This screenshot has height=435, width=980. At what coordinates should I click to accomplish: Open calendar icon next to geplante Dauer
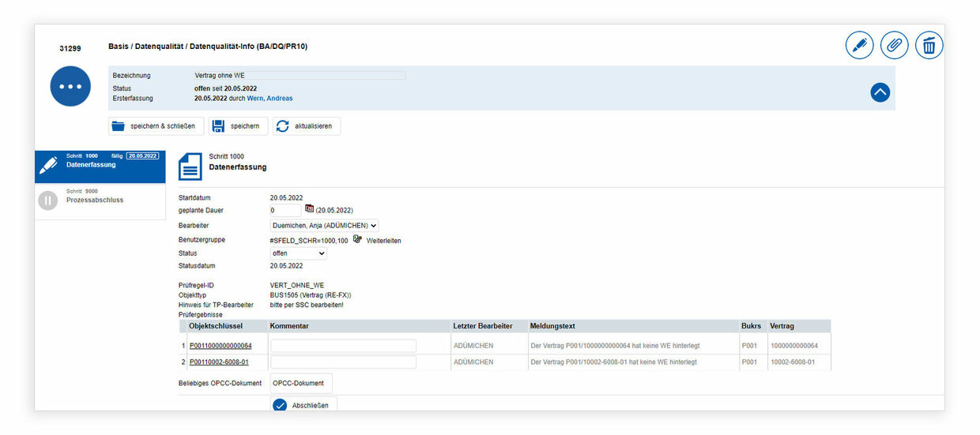click(309, 209)
